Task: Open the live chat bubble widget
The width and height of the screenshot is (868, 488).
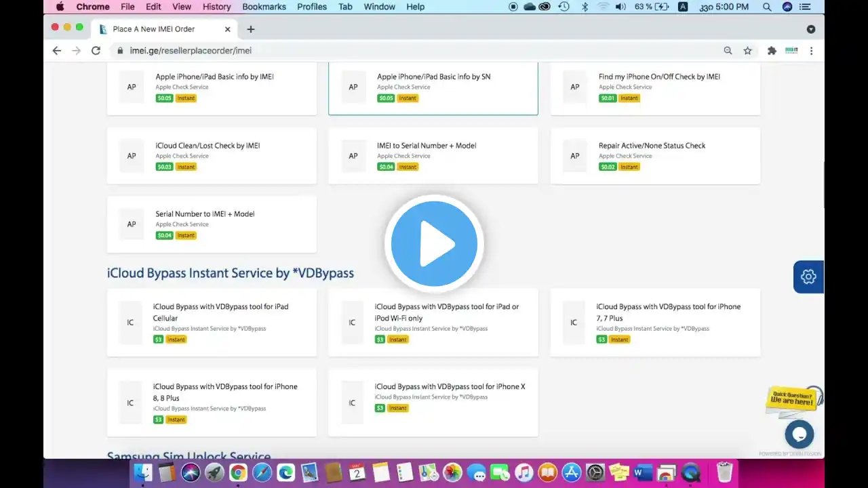Action: click(799, 434)
